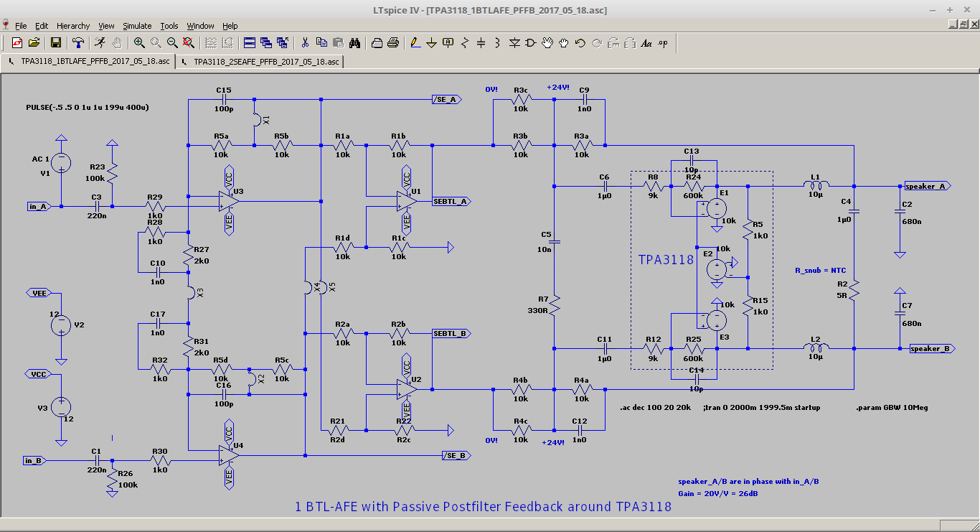Open the Simulate menu
Image resolution: width=980 pixels, height=532 pixels.
[136, 26]
